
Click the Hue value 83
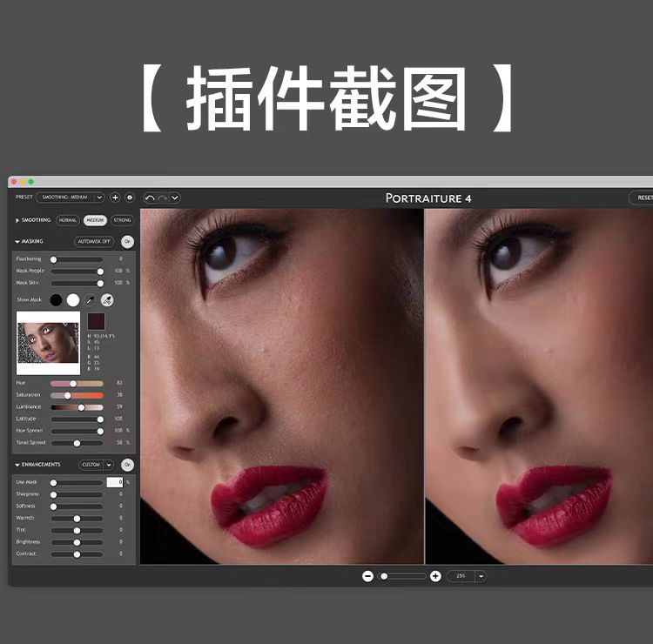click(119, 383)
